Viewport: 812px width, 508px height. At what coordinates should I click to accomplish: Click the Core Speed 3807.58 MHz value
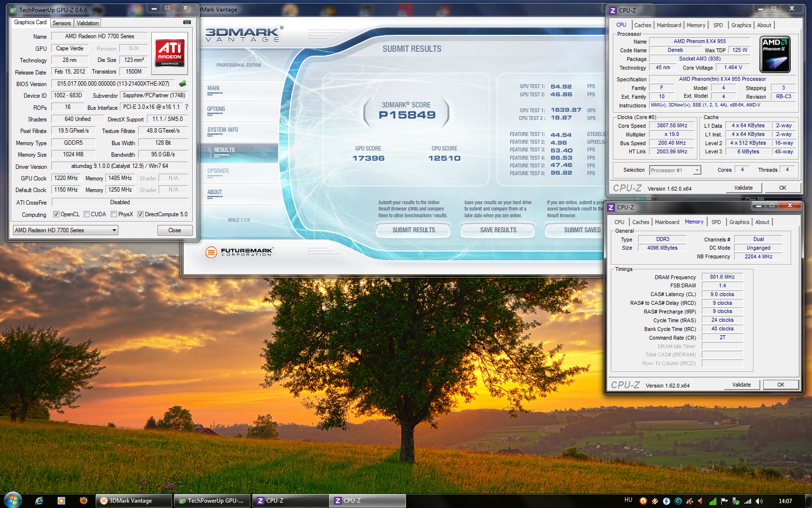click(672, 125)
